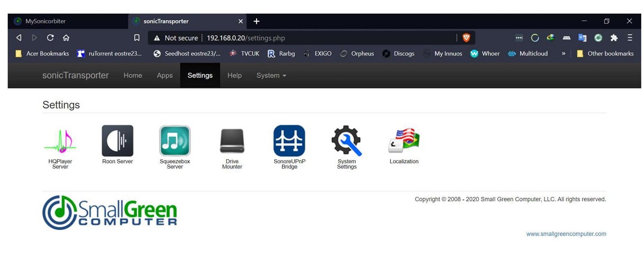Image resolution: width=644 pixels, height=266 pixels.
Task: Open the Orpheus bookmark
Action: pos(357,53)
